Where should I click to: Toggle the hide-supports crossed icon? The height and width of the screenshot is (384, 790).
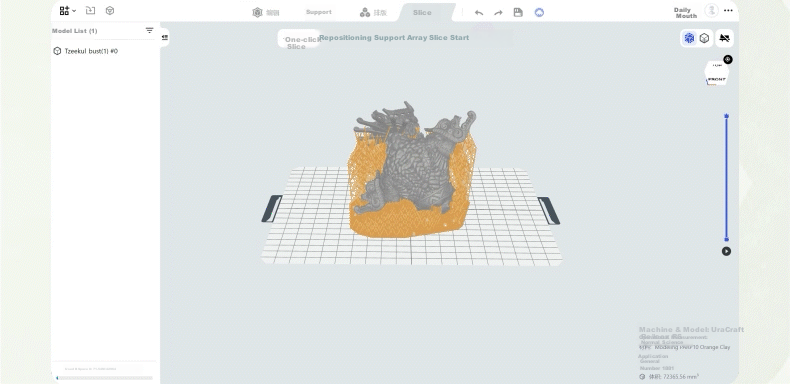tap(725, 38)
